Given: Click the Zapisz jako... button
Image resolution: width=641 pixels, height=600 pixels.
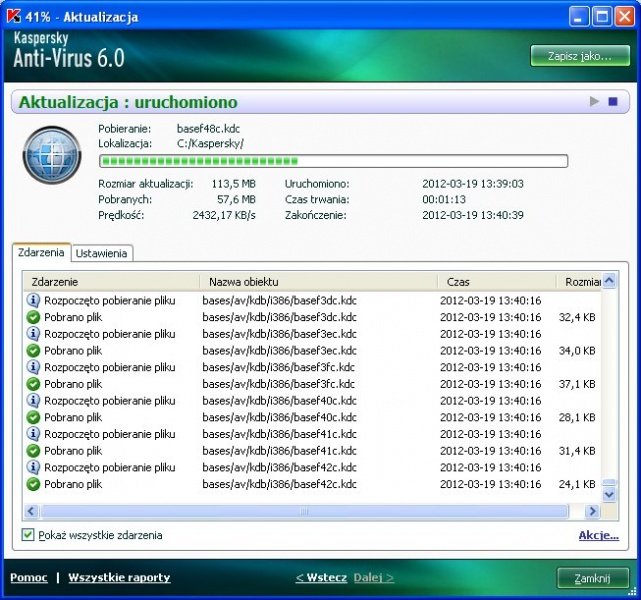Looking at the screenshot, I should pos(580,56).
